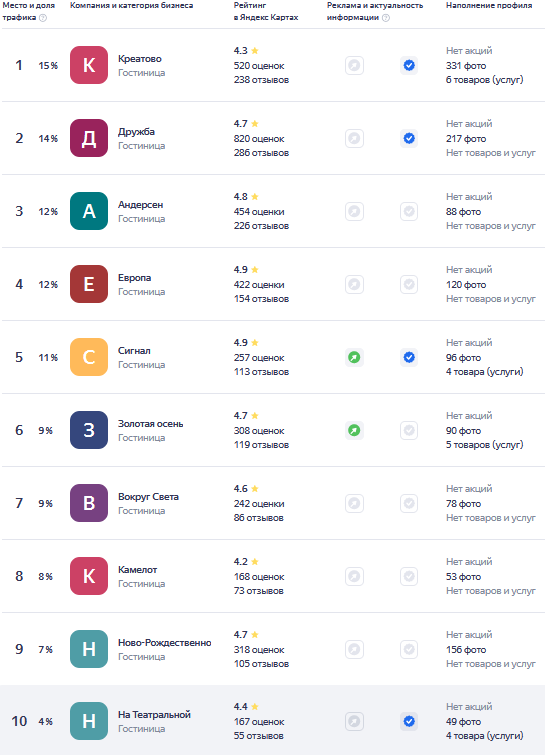Click the Ново-Рождественно hotel name
This screenshot has width=545, height=755.
click(x=165, y=643)
